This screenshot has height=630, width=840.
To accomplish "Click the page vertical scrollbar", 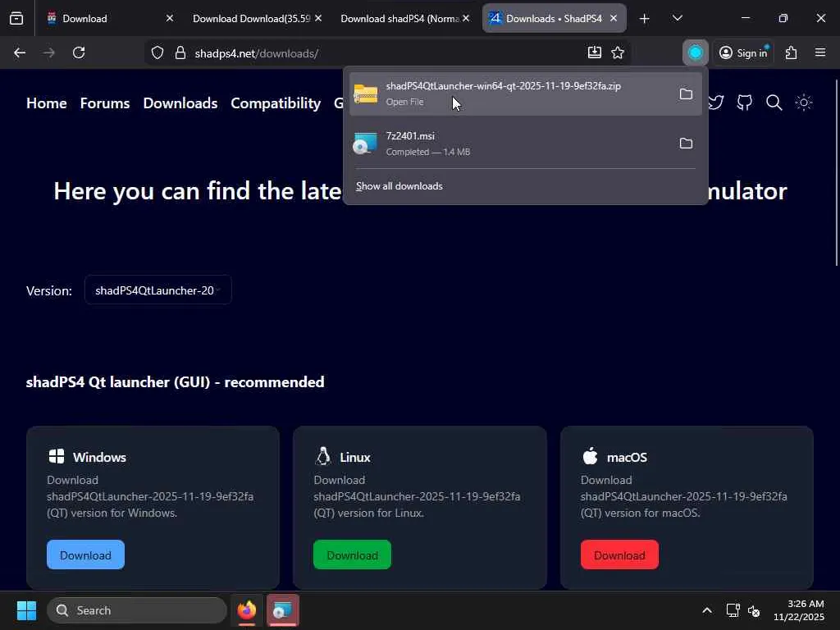I will click(836, 171).
